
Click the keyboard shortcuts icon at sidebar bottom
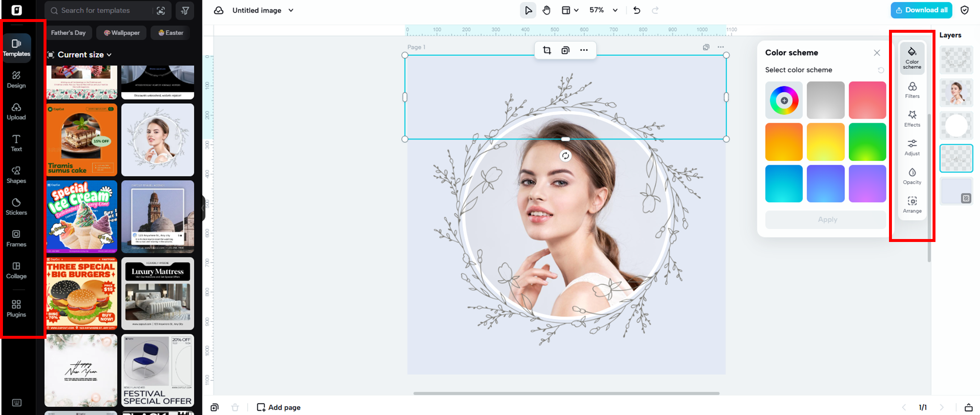coord(17,403)
